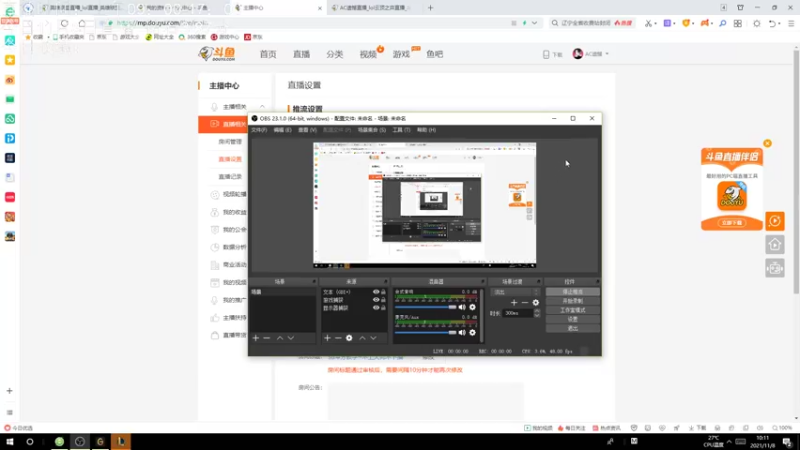Mute 麦克风/Aux in OBS mixer
The image size is (800, 450).
[462, 333]
